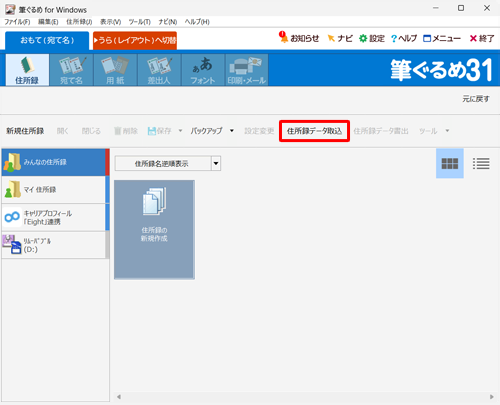The width and height of the screenshot is (500, 405).
Task: Open the 印刷・メール print and mail icon
Action: tap(247, 70)
